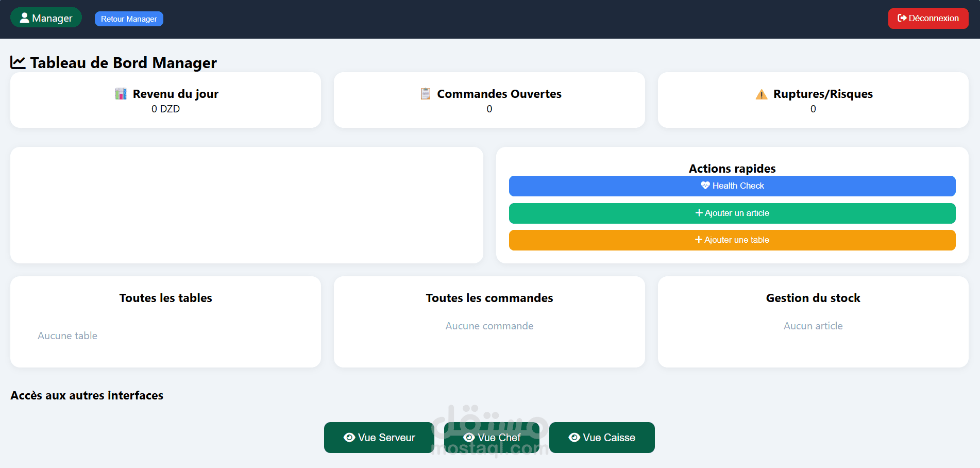The height and width of the screenshot is (468, 980).
Task: Click the Aucune commande placeholder text
Action: coord(489,326)
